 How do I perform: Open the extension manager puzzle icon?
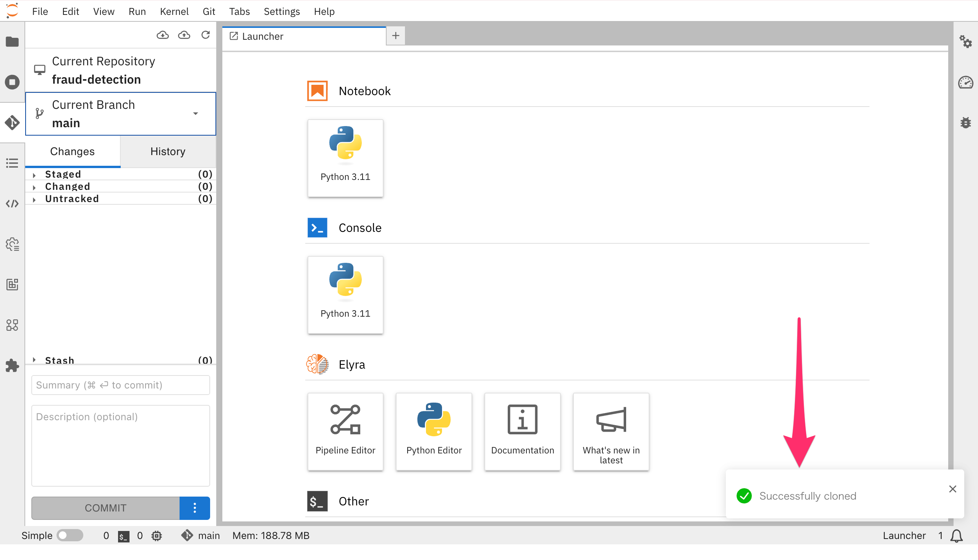(x=12, y=366)
